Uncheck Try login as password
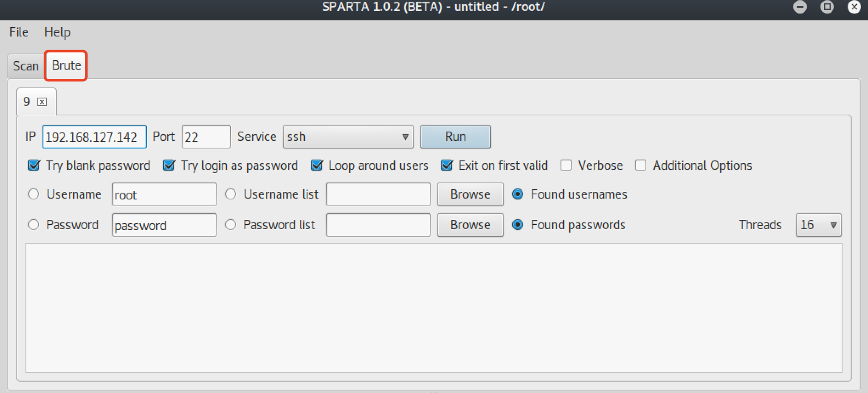This screenshot has width=868, height=393. point(169,165)
